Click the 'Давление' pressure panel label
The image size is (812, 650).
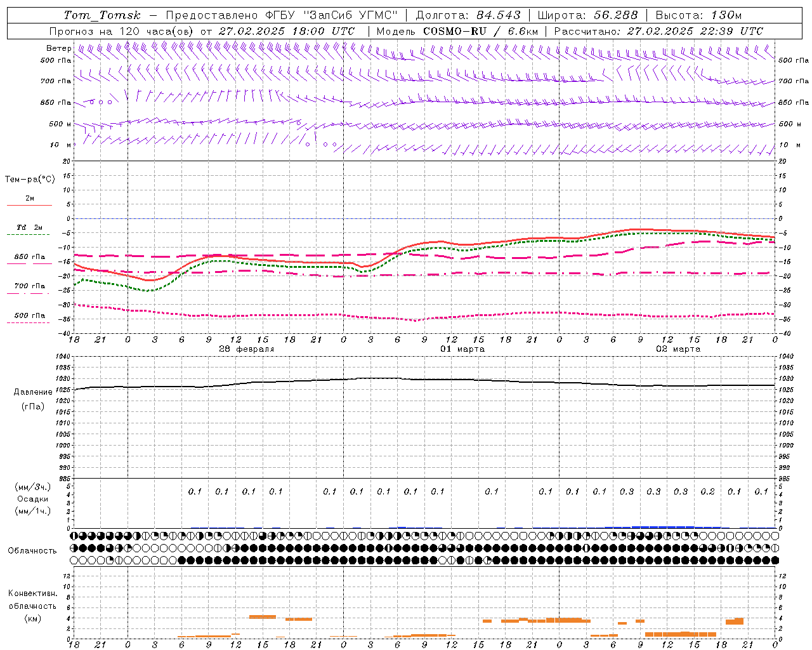click(33, 392)
